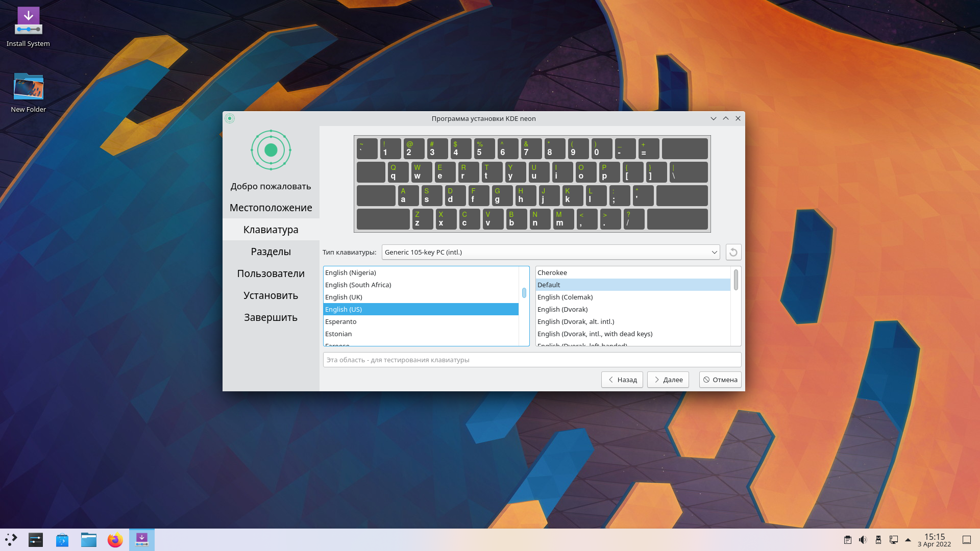Open the application launcher in the taskbar
The width and height of the screenshot is (980, 551).
11,540
